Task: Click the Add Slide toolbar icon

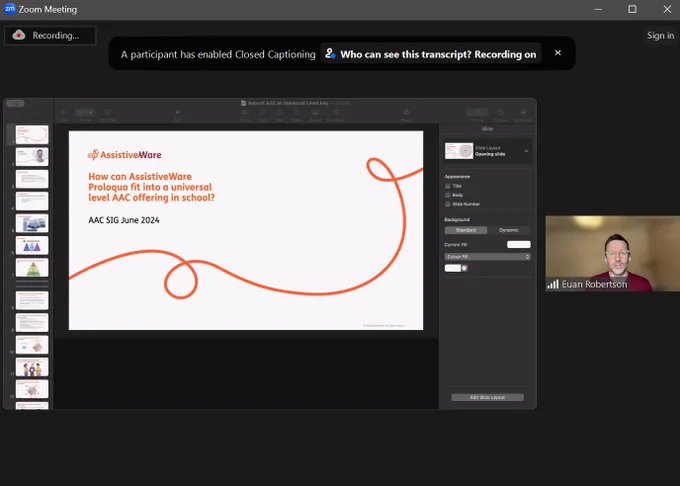Action: pos(108,112)
